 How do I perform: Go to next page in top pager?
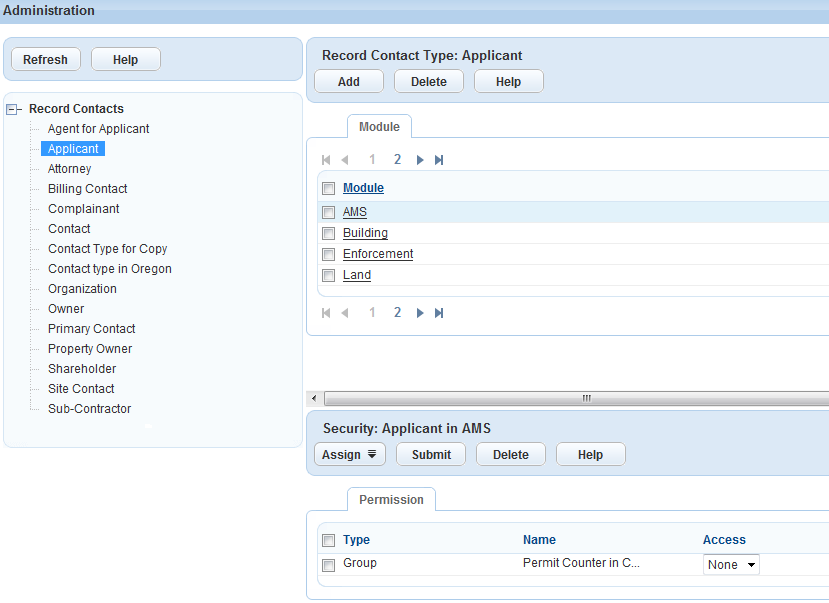(x=420, y=160)
